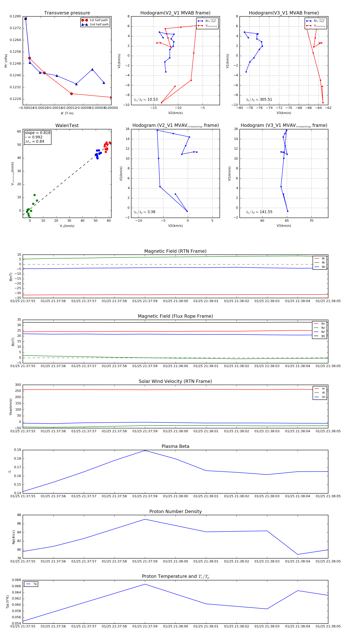The height and width of the screenshot is (644, 351).
Task: Click '2nd half path' legend entry
Action: (95, 25)
